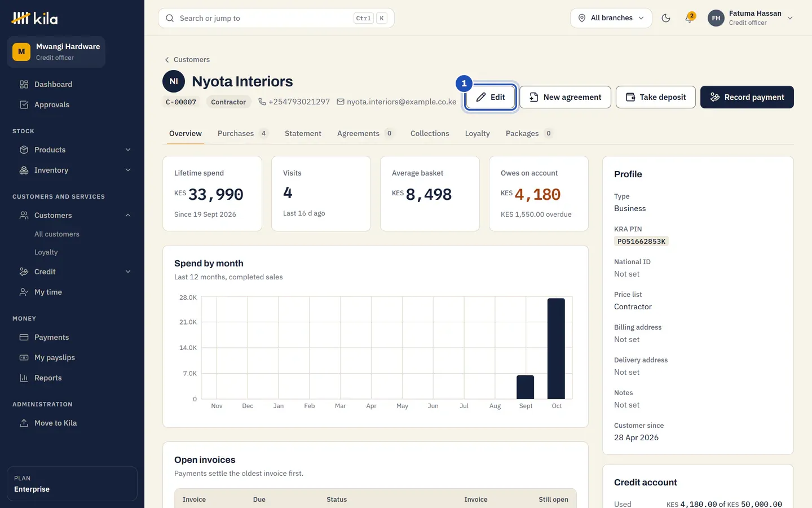Screen dimensions: 812x508
Task: Click KRA PIN value P051662853K
Action: point(641,242)
